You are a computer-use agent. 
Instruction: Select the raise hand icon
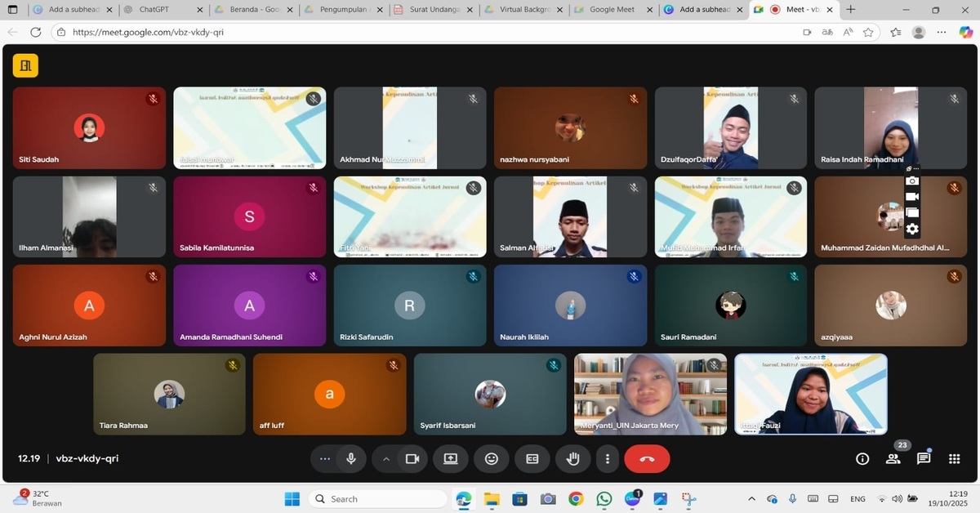click(x=573, y=459)
